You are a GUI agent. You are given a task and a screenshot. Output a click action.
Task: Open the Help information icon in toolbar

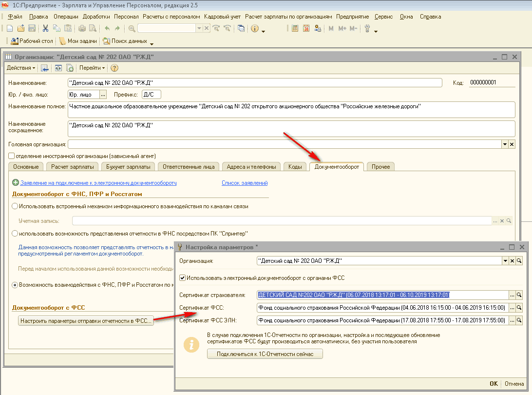coord(255,29)
